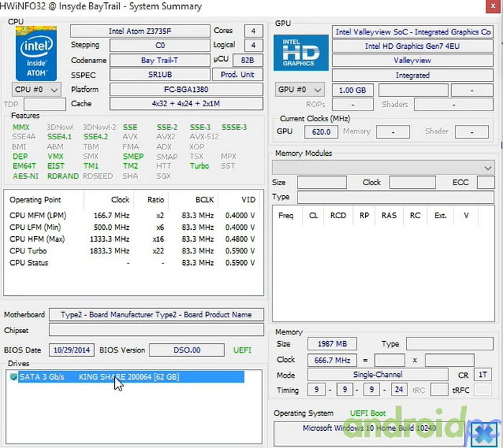Viewport: 503px width, 448px height.
Task: Click the SSE4.2 feature label
Action: coord(96,137)
